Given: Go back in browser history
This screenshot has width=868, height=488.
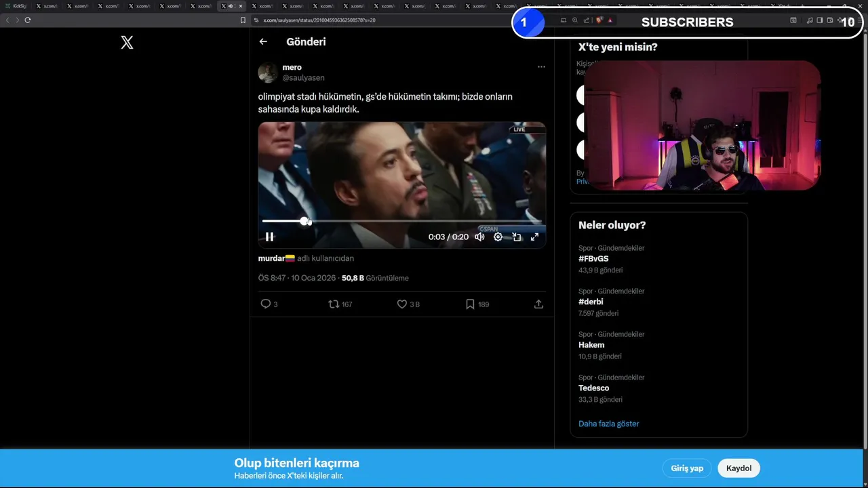Looking at the screenshot, I should coord(7,20).
